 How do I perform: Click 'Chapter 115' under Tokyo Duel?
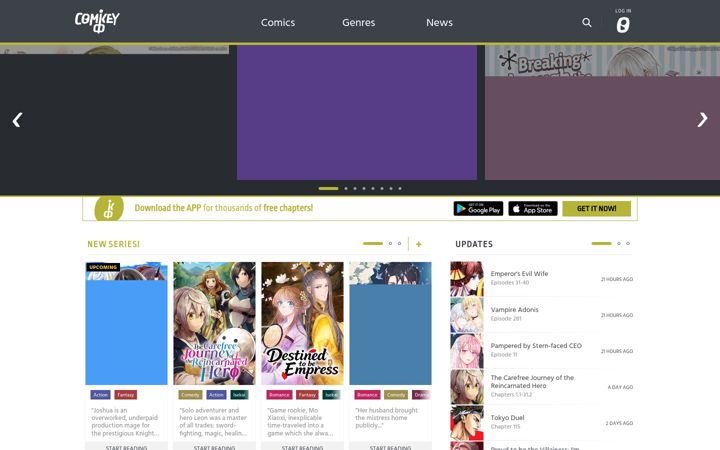coord(505,427)
